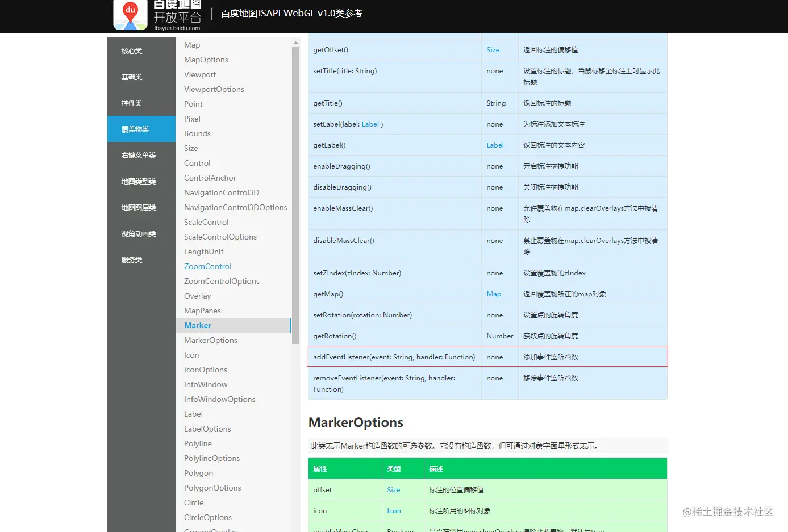
Task: Click the sidebar scroll-up arrow
Action: (x=295, y=43)
